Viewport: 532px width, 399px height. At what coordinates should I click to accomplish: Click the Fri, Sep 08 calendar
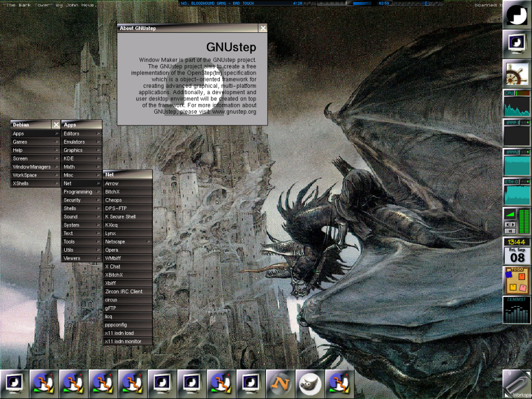tap(517, 256)
